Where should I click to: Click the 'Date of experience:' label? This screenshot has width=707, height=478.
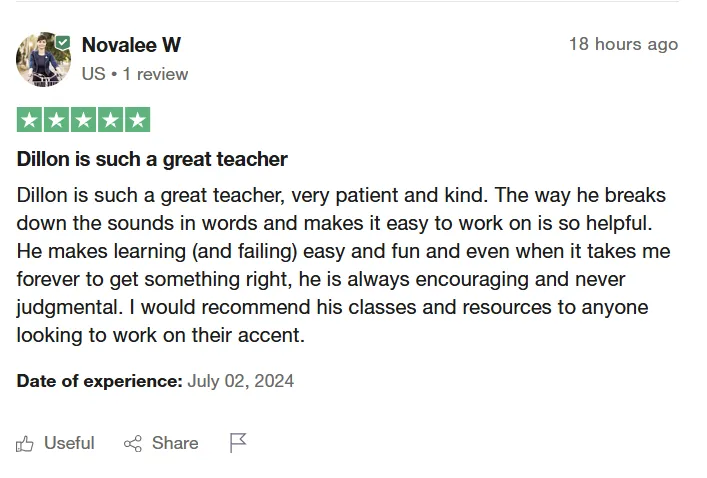[100, 381]
